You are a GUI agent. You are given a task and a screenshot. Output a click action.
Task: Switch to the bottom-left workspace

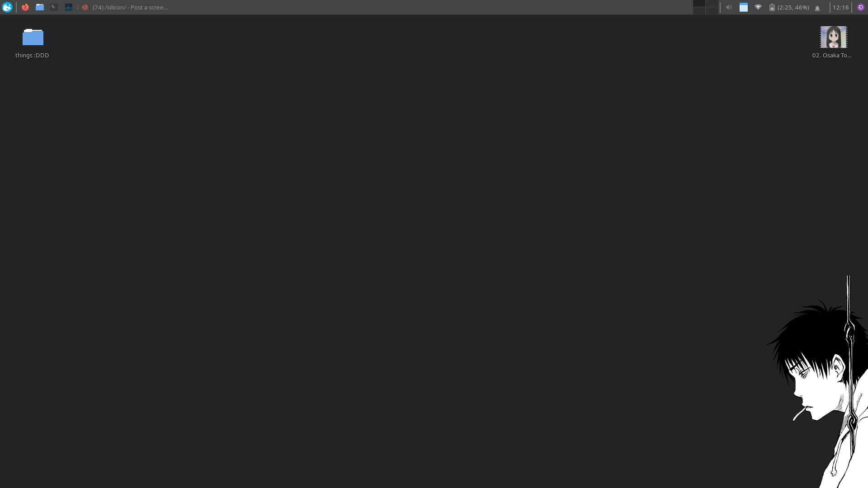point(699,11)
